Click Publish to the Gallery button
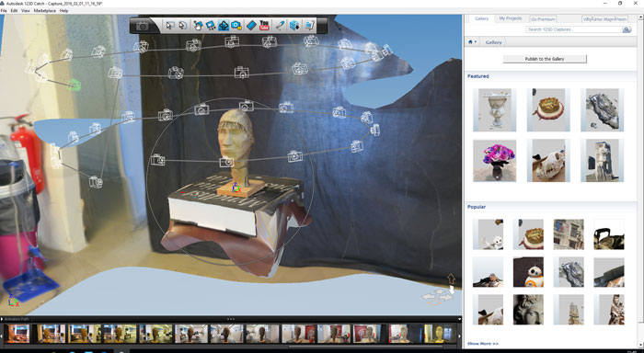644x353 pixels. 545,59
